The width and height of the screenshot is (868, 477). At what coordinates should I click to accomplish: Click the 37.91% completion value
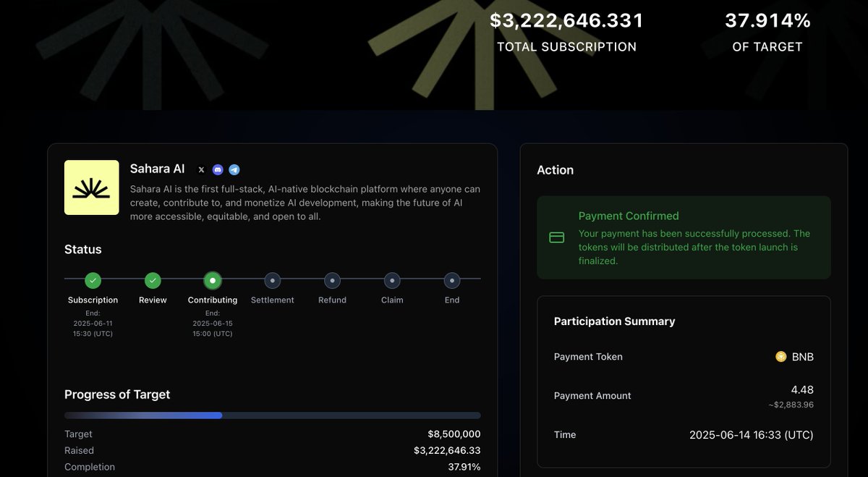(x=464, y=467)
